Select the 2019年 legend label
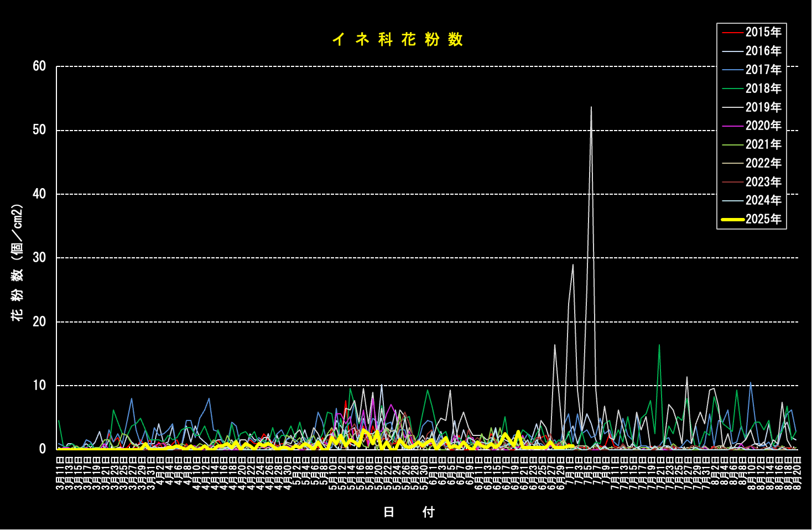Screen dimensions: 812x530 point(763,107)
